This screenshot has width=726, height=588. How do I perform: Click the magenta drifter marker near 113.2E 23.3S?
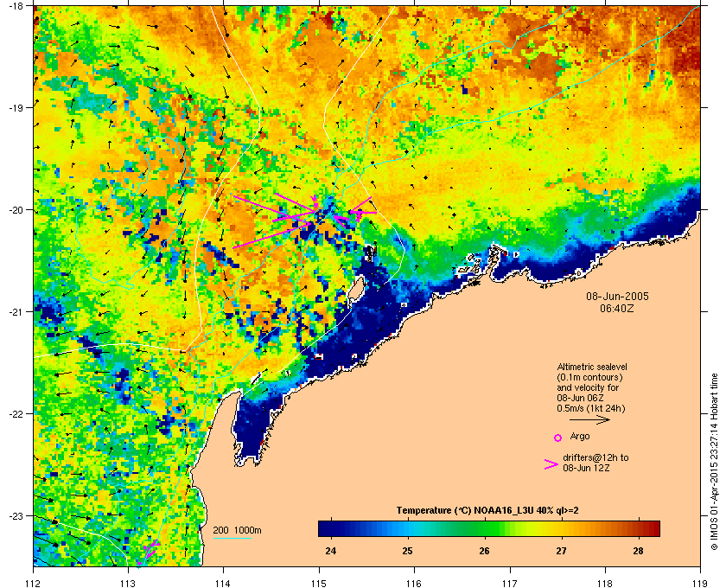149,550
